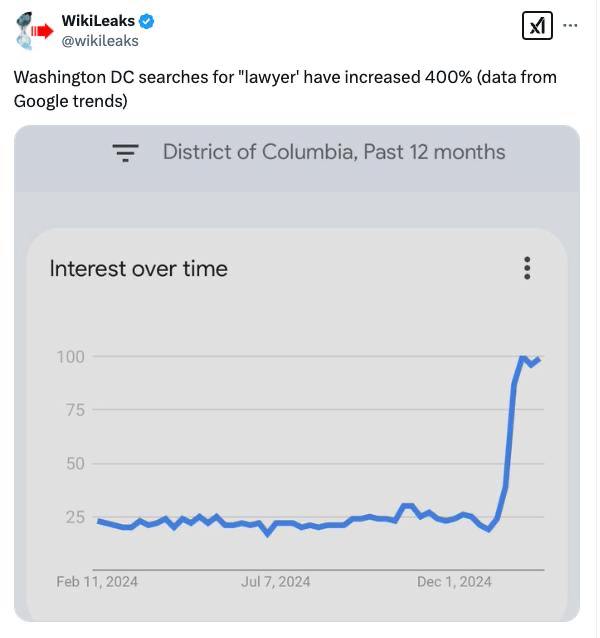Click the 75 value on the y-axis
This screenshot has width=600, height=638.
coord(73,410)
